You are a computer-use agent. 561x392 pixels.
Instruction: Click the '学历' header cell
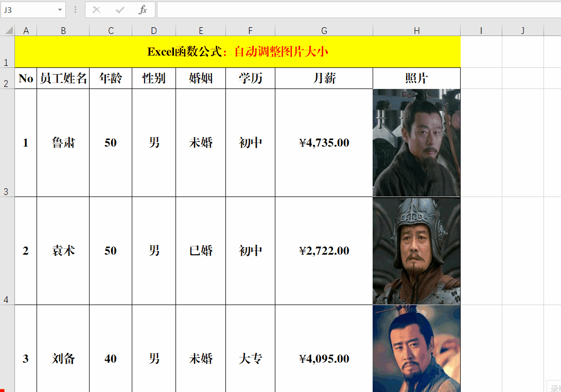click(251, 78)
